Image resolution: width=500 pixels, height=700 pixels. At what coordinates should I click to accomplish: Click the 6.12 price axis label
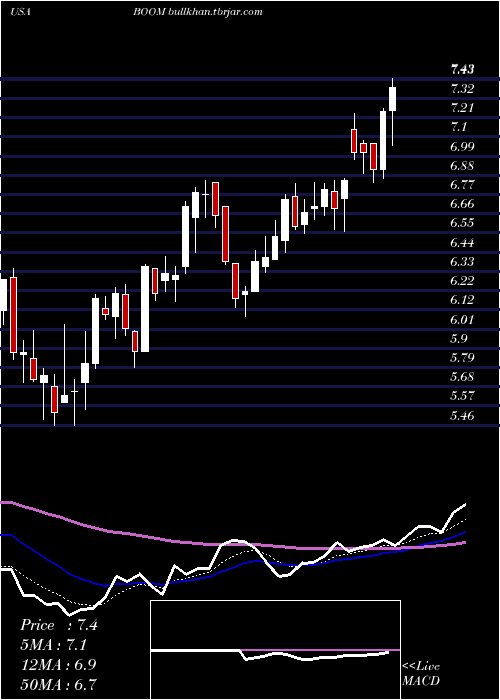(462, 300)
